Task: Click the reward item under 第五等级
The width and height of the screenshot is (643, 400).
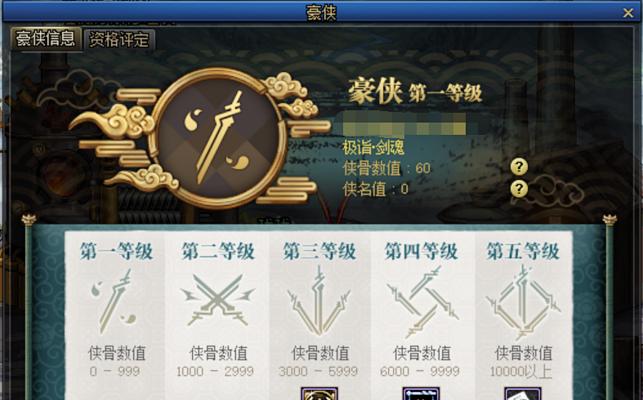Action: (522, 393)
